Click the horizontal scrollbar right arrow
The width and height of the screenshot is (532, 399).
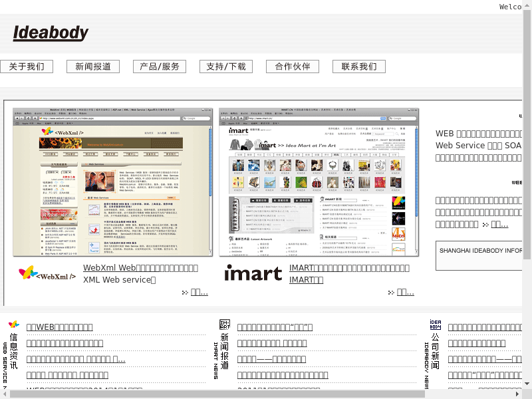517,394
